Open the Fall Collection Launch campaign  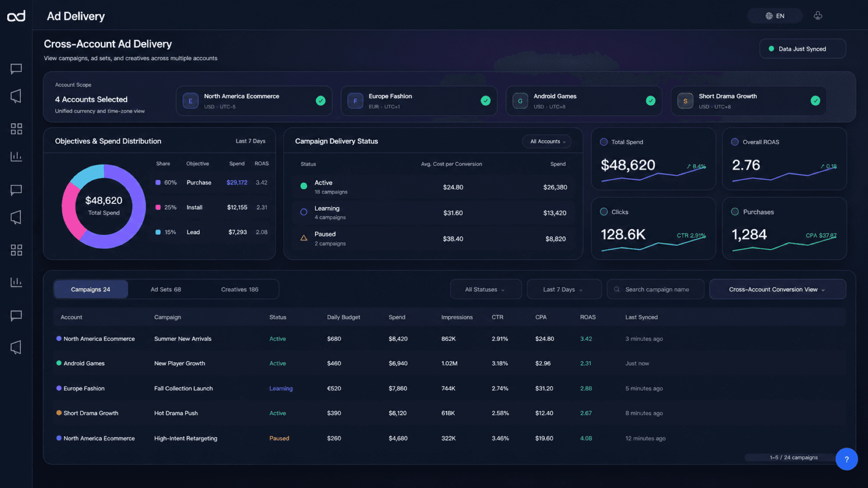(183, 388)
